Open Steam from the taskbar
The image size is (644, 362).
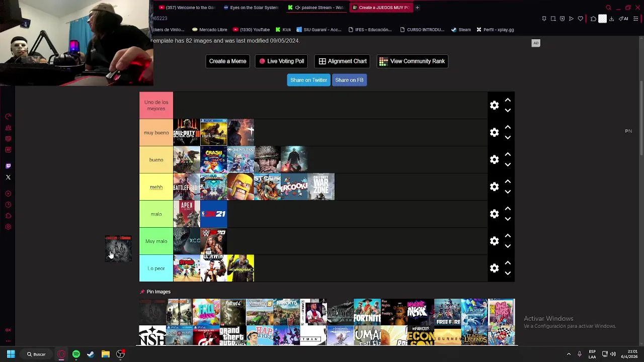(x=91, y=354)
